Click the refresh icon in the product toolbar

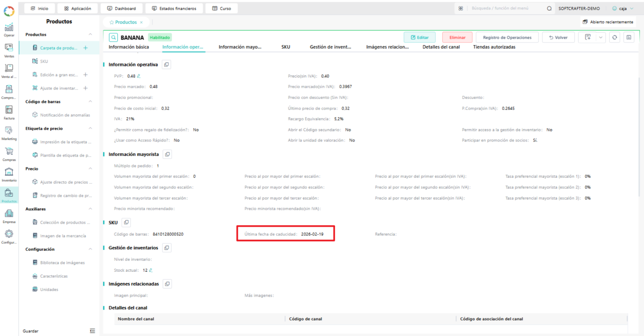[x=614, y=37]
